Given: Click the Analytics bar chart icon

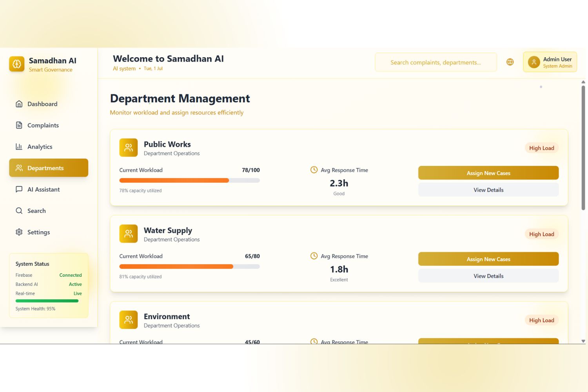Looking at the screenshot, I should 19,147.
